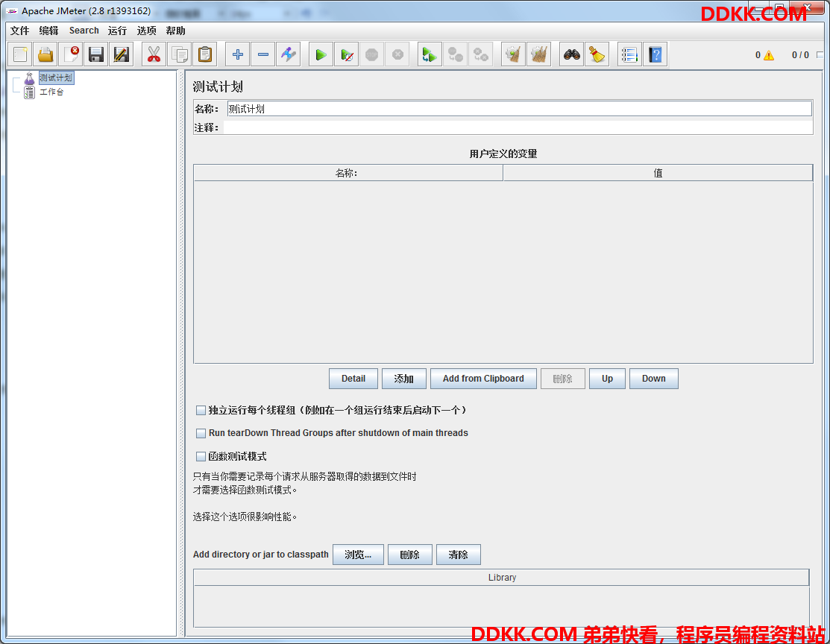Screen dimensions: 830x644
Task: Open the 运行 menu
Action: (118, 31)
